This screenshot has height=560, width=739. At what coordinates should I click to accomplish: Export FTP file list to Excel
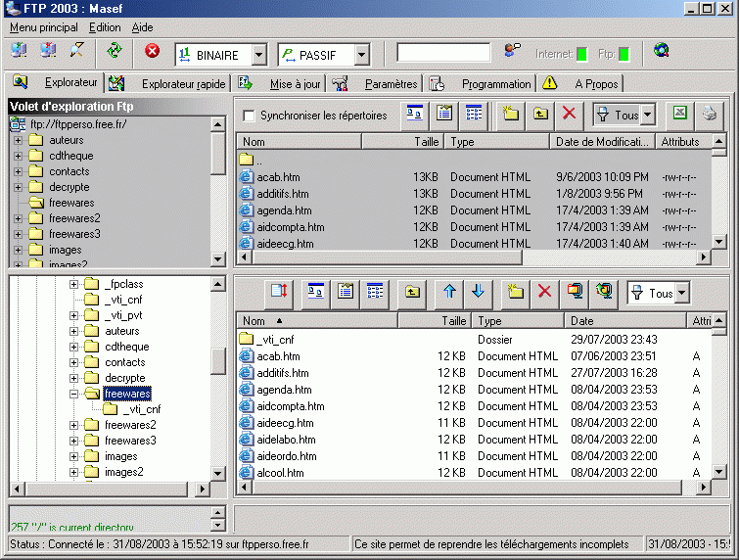680,115
